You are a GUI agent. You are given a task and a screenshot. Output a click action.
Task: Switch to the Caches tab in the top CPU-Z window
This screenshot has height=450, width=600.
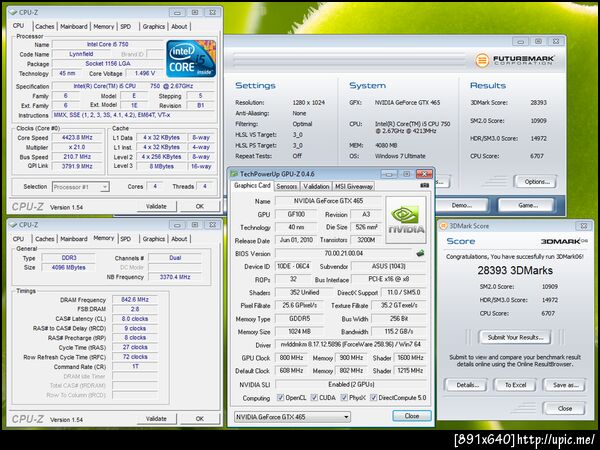[x=44, y=26]
